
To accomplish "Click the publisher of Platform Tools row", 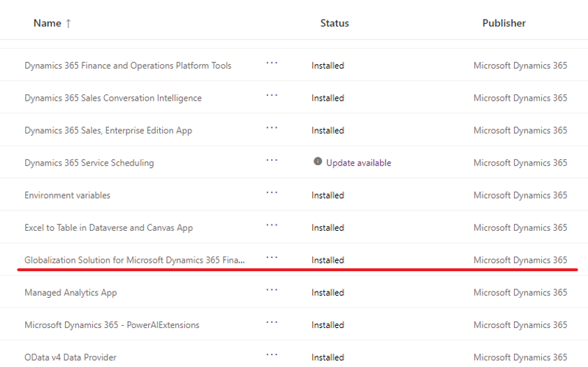I will click(520, 66).
